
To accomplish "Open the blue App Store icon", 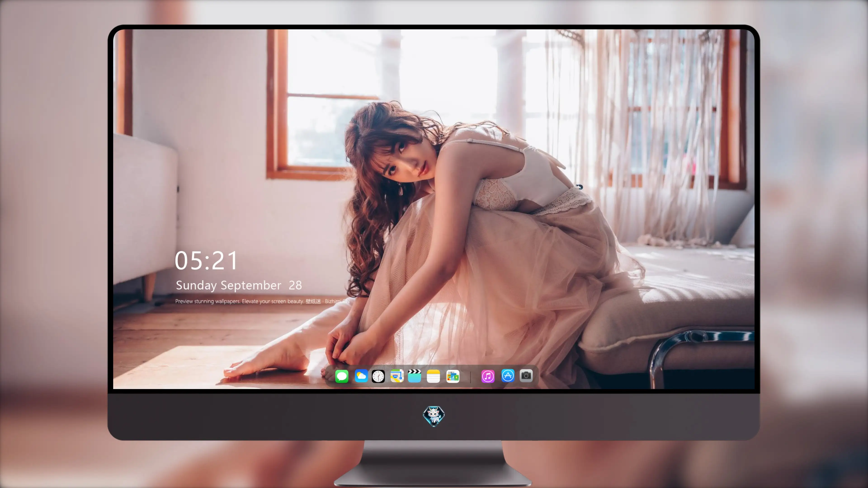I will (508, 375).
